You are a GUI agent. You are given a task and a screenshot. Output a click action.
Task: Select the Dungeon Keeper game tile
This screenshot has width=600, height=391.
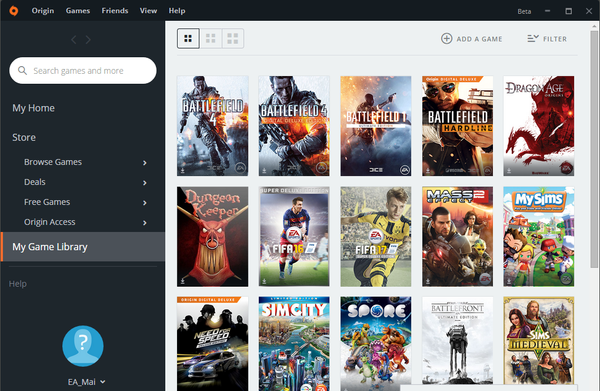point(212,236)
